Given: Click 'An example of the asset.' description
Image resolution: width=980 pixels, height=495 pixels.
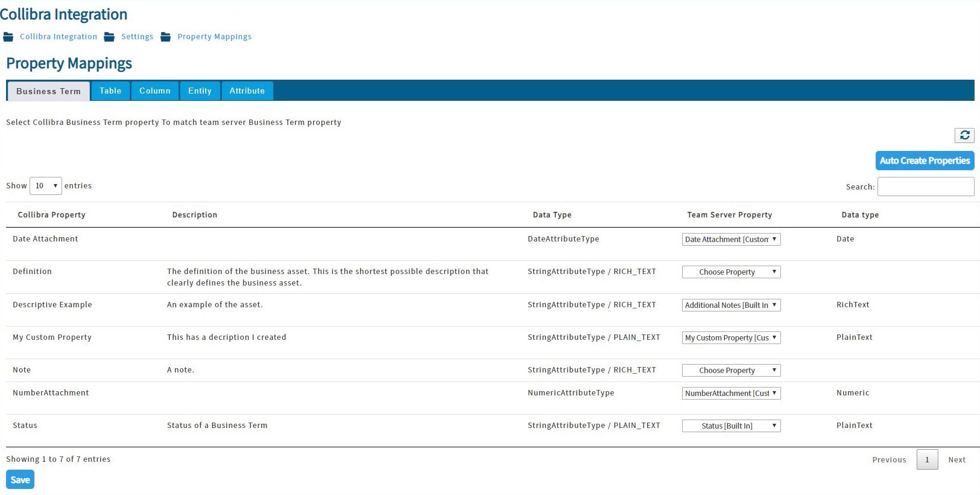Looking at the screenshot, I should click(215, 305).
